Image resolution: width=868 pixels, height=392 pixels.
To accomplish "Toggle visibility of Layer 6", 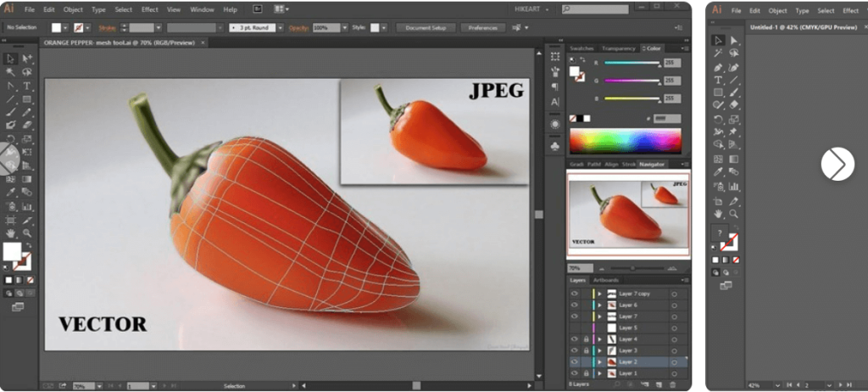I will coord(575,305).
